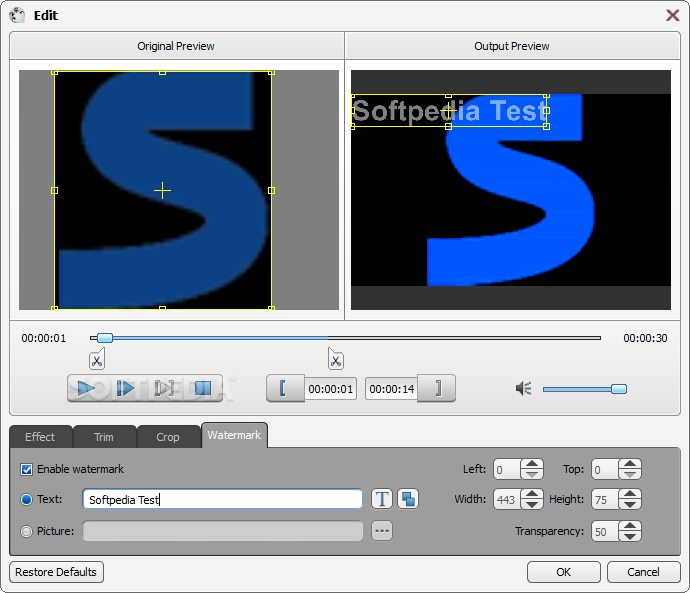Viewport: 690px width, 593px height.
Task: Click the volume slider thumb
Action: [619, 389]
